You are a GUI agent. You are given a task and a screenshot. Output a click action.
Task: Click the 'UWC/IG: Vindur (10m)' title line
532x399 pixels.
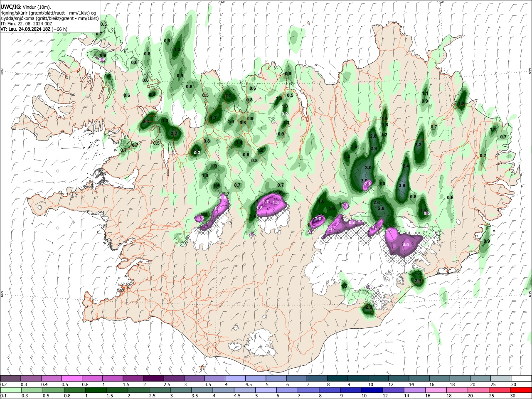tap(26, 7)
